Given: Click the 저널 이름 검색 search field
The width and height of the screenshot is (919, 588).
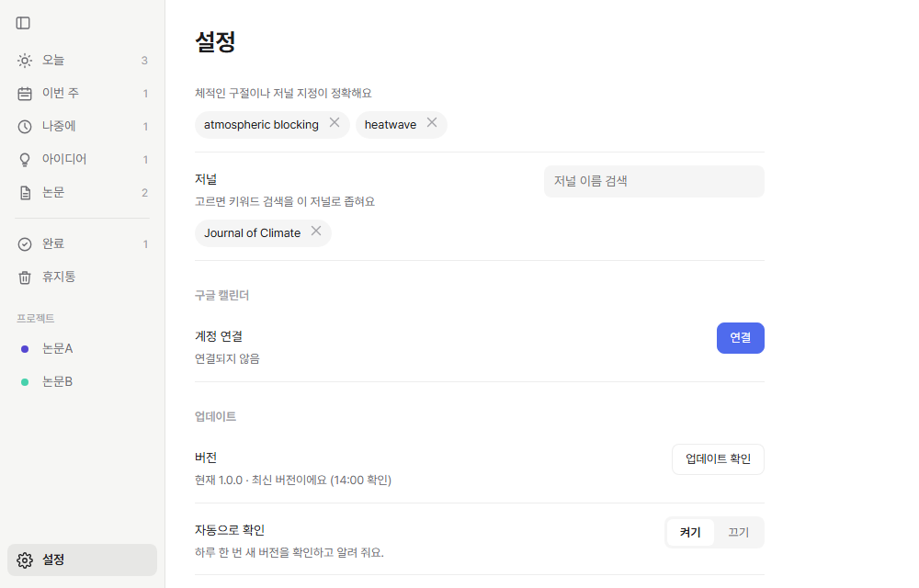Looking at the screenshot, I should pyautogui.click(x=654, y=182).
